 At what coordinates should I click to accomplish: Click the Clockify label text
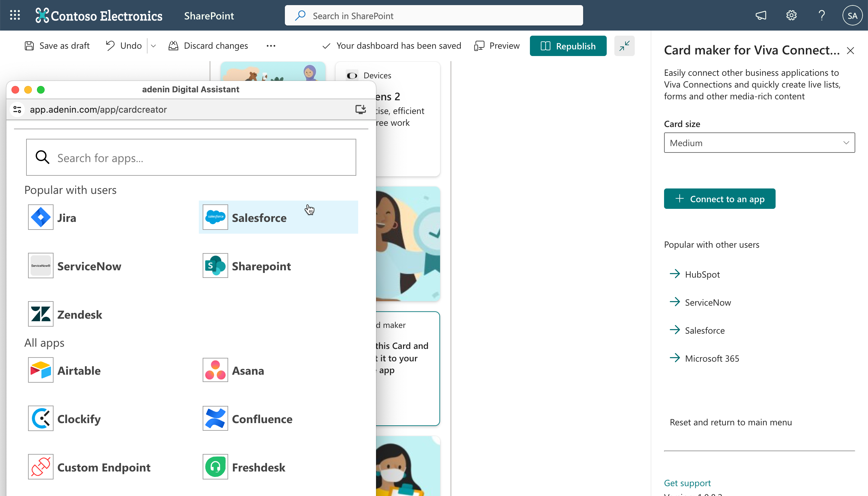[79, 419]
